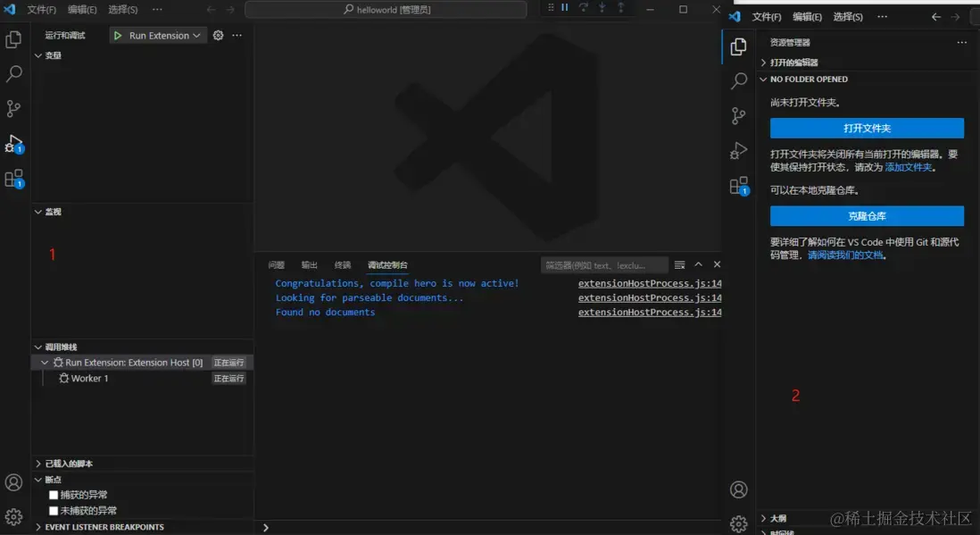Open extensionHostProcess.js:14 link beside Found no documents
Viewport: 980px width, 535px height.
650,313
